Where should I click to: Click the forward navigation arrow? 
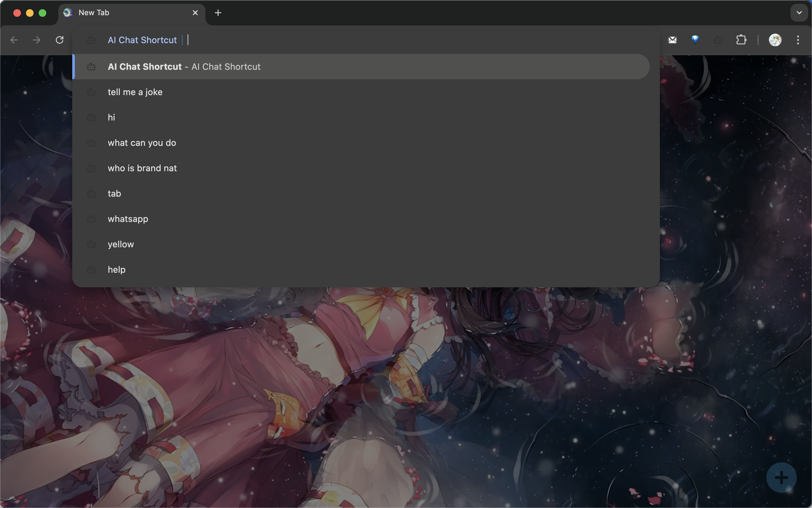tap(36, 40)
